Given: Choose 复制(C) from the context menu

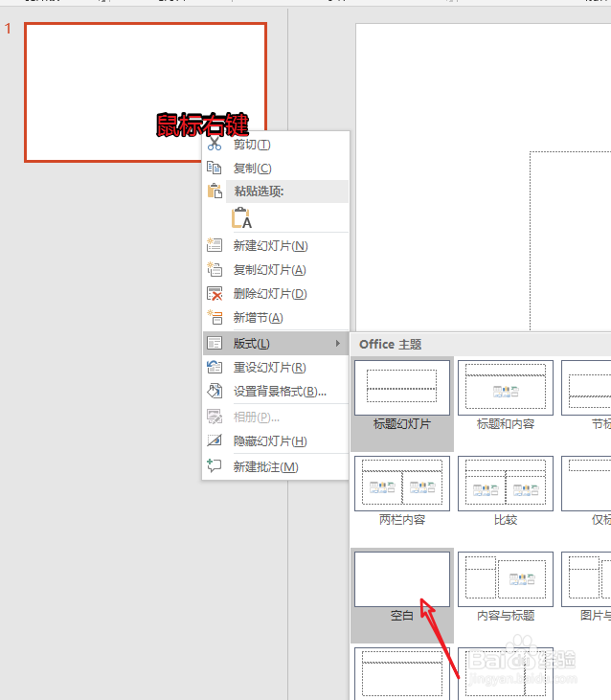Looking at the screenshot, I should tap(276, 169).
